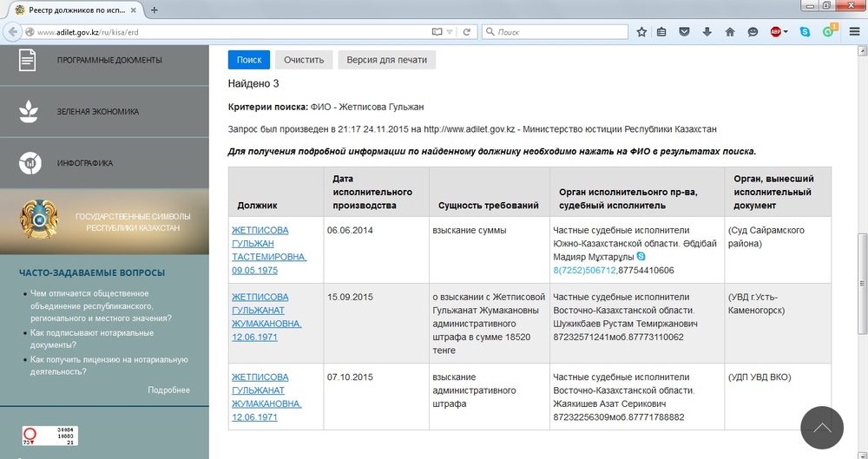
Task: Click the Очистить button
Action: point(303,60)
